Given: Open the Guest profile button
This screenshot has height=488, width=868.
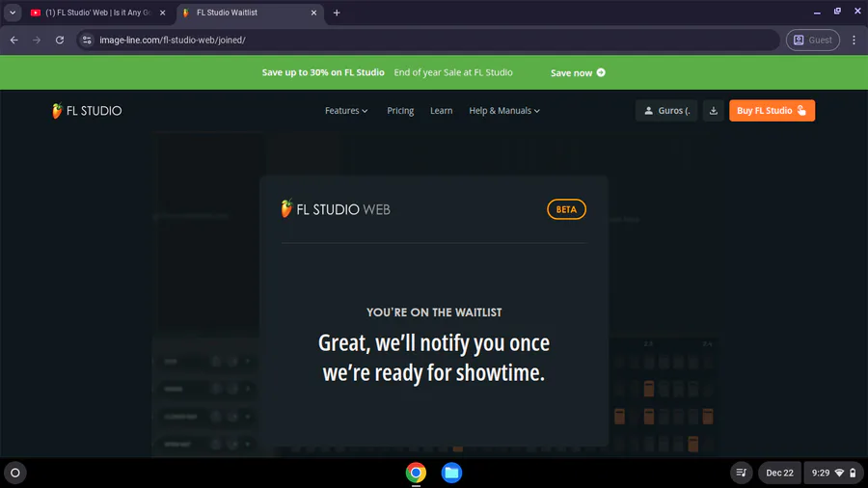Looking at the screenshot, I should pos(813,40).
